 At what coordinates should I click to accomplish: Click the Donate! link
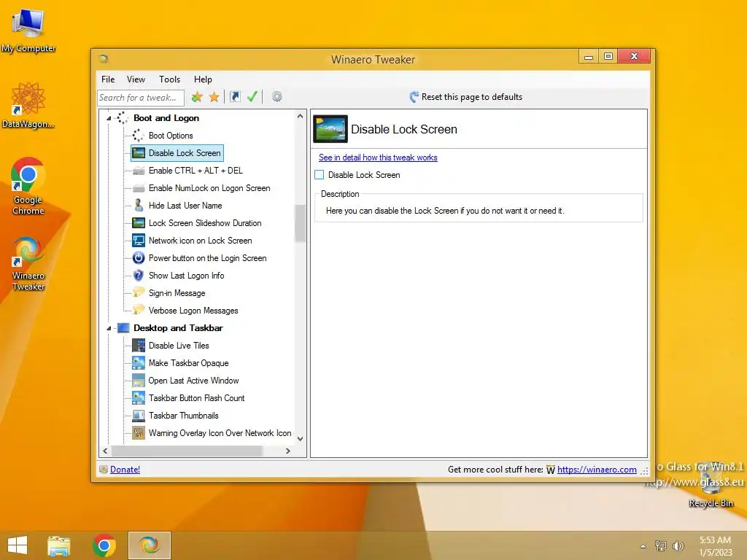click(125, 470)
